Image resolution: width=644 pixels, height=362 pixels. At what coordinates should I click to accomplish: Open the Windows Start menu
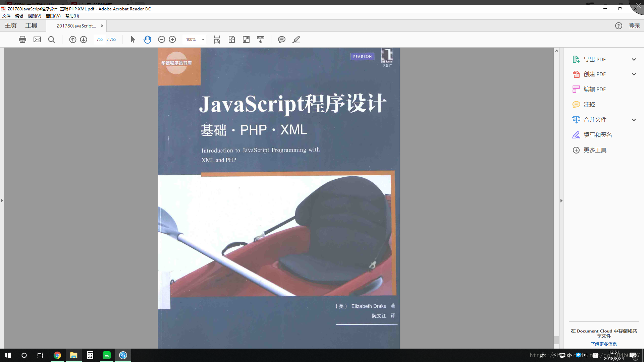(8, 355)
